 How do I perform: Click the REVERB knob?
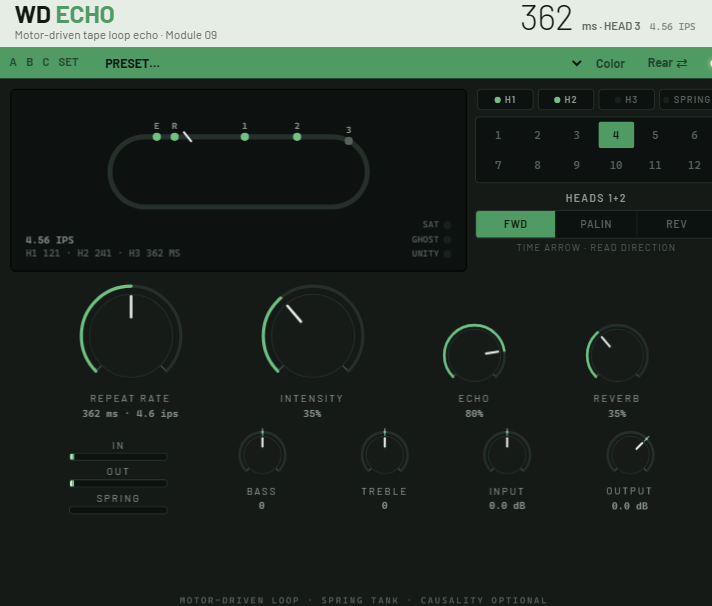(x=617, y=355)
